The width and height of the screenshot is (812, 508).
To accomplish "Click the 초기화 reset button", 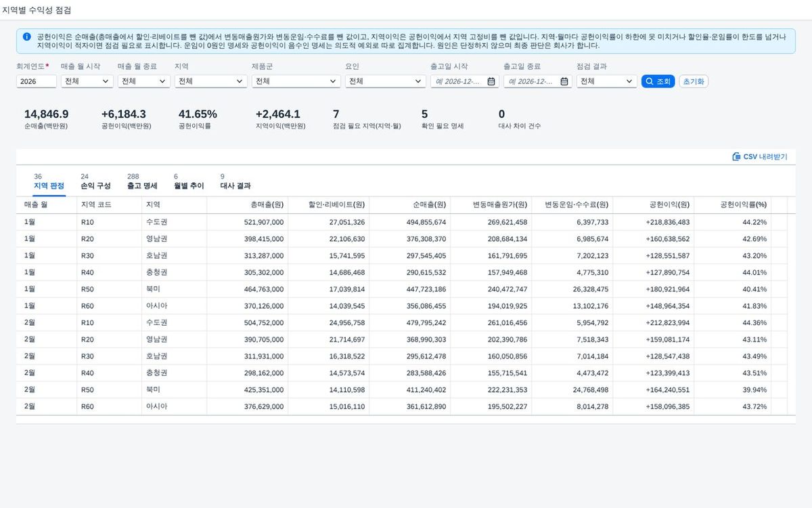I will click(x=694, y=81).
